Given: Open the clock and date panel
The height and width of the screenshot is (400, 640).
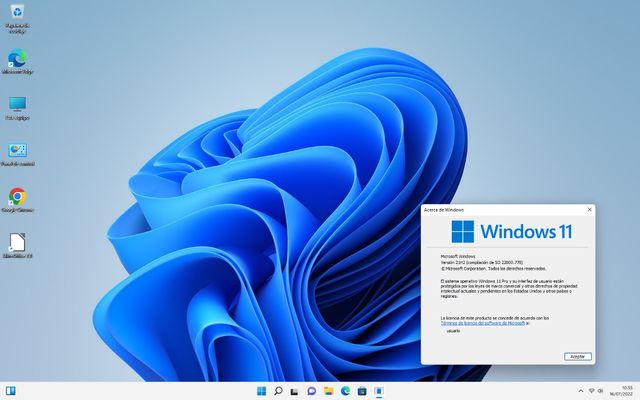Looking at the screenshot, I should (x=624, y=389).
